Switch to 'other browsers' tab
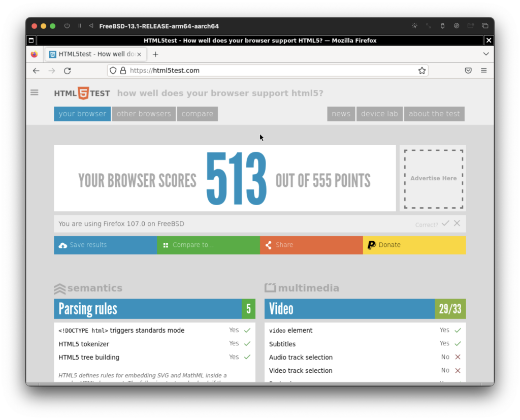 [x=144, y=114]
